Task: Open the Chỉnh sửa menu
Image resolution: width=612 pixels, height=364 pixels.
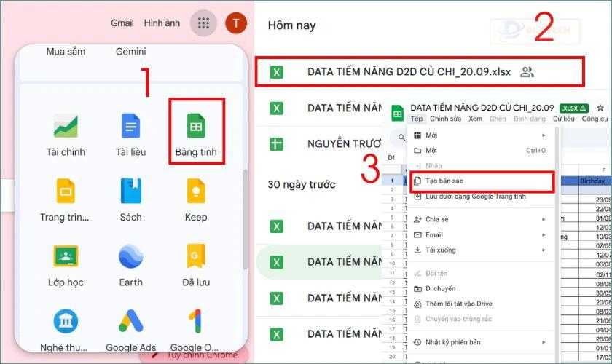Action: click(x=445, y=119)
